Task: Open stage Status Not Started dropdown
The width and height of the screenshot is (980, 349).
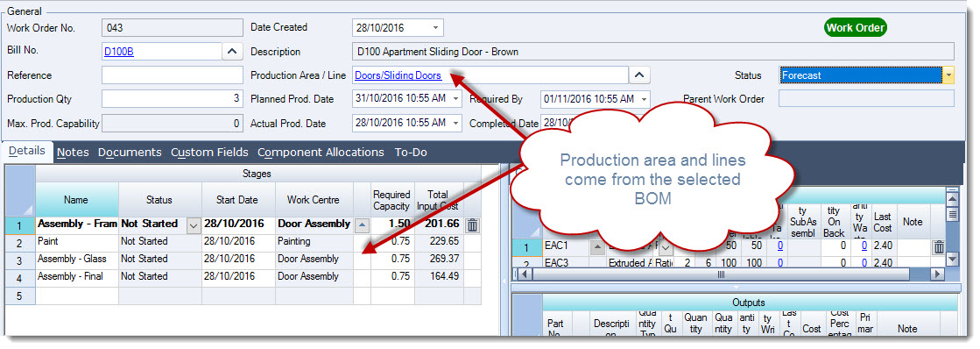Action: tap(194, 224)
